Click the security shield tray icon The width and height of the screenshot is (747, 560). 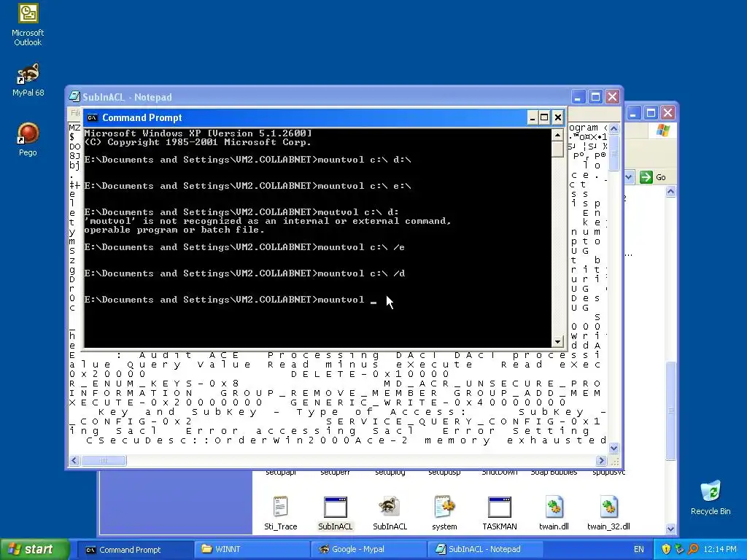pos(666,549)
